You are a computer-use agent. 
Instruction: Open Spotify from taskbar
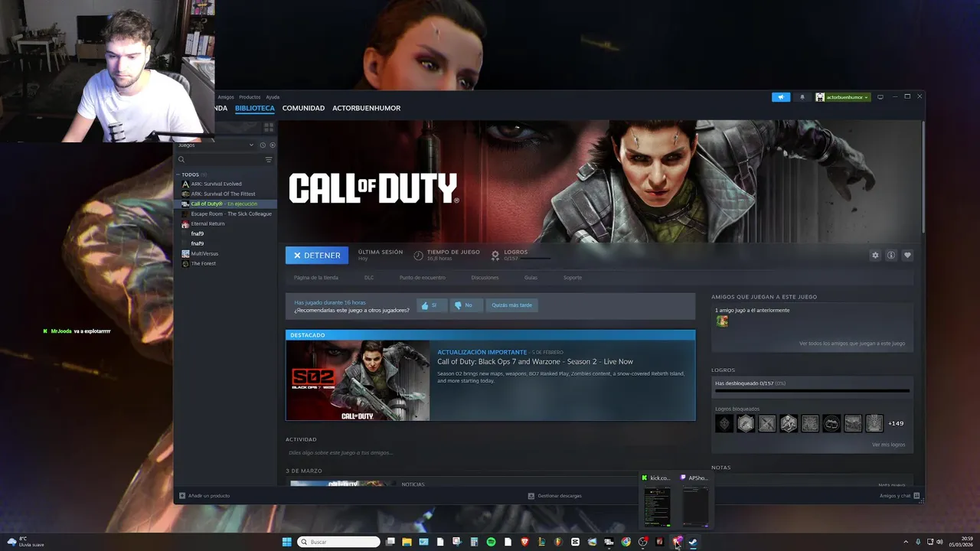tap(491, 542)
